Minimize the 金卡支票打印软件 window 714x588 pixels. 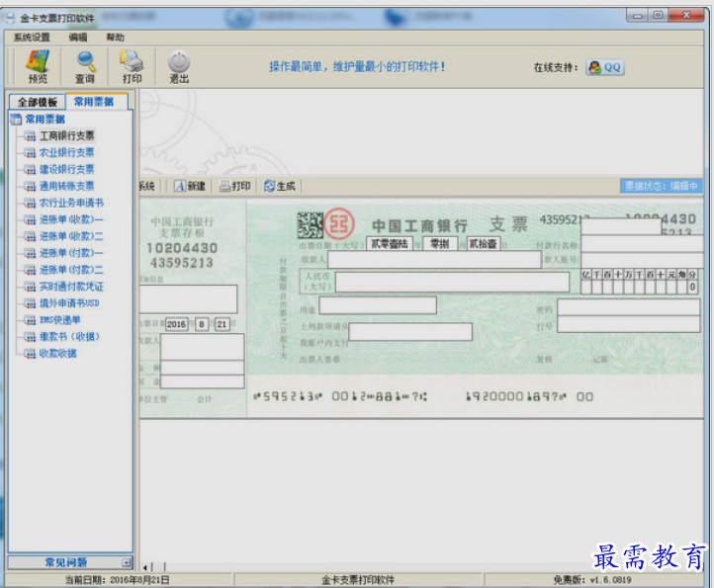coord(638,16)
